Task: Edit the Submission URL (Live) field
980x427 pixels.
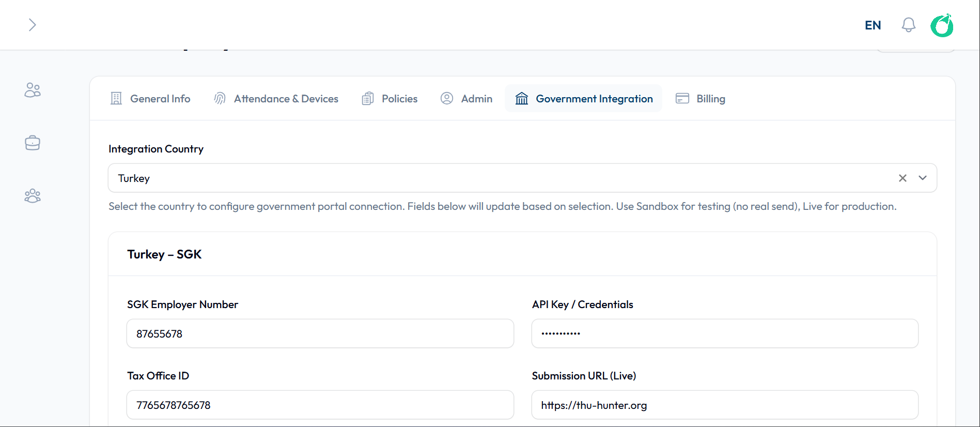Action: pos(724,405)
